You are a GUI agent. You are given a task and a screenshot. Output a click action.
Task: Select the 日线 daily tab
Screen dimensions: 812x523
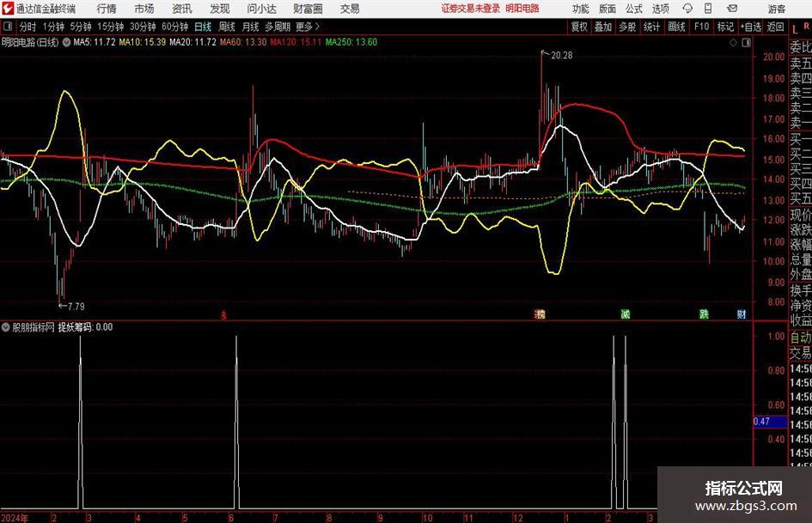[x=203, y=27]
